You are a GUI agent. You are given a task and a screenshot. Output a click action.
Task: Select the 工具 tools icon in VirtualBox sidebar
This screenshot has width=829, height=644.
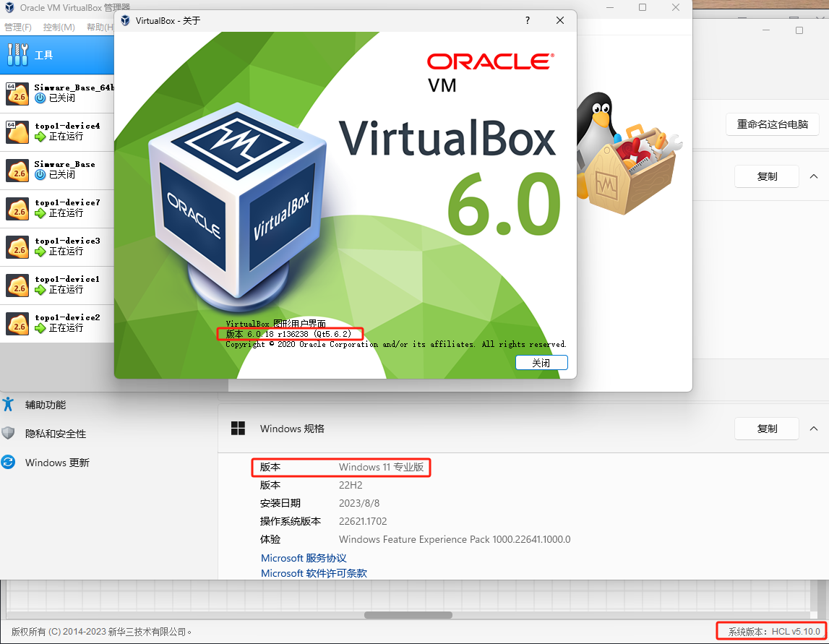(17, 55)
